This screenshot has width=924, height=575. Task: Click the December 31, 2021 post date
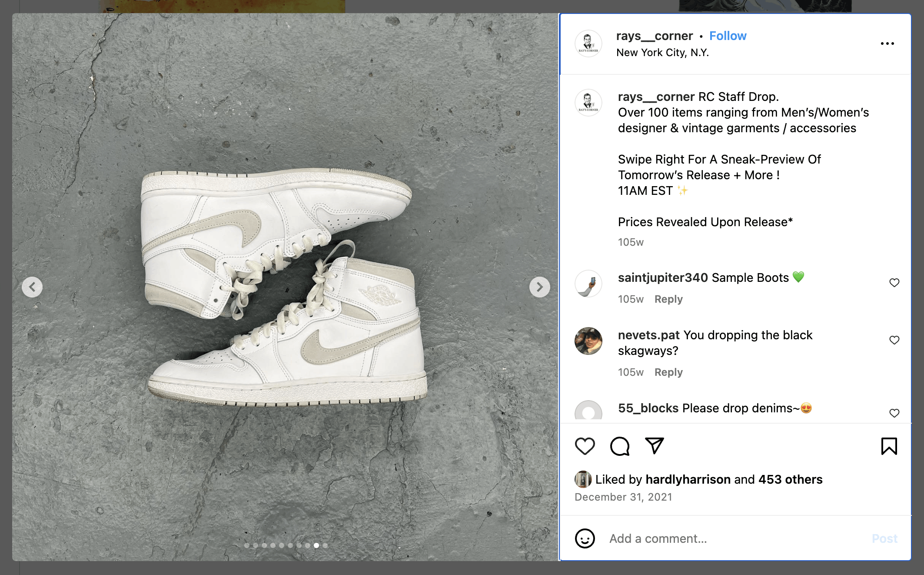(623, 497)
